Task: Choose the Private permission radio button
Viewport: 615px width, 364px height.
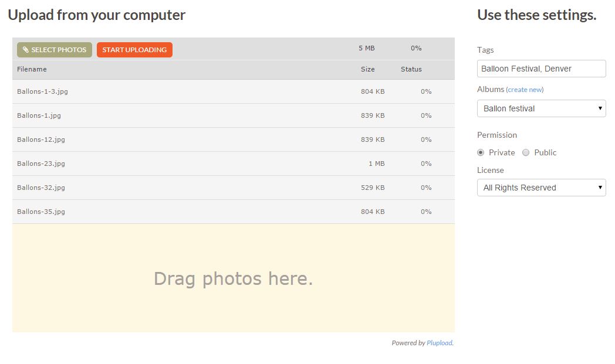Action: [481, 152]
